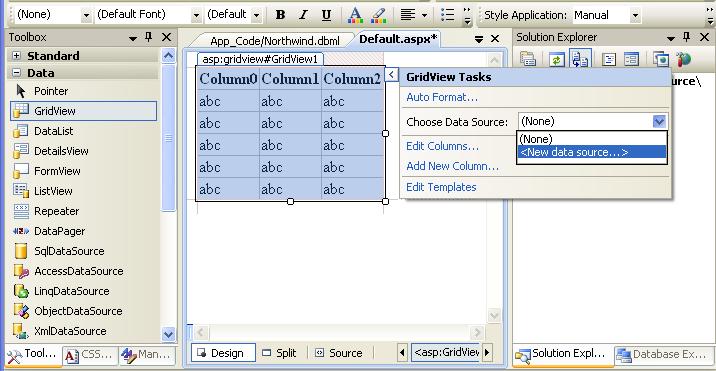Open the Solution Explorer bottom tab
This screenshot has width=716, height=371.
point(563,355)
